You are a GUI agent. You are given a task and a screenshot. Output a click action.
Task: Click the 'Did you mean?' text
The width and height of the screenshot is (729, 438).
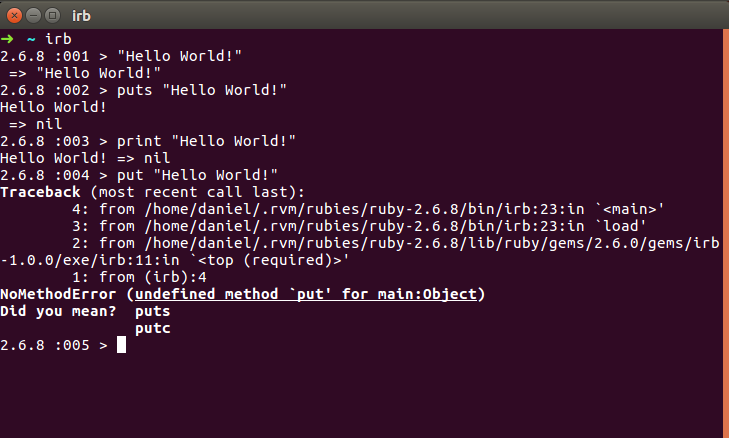[58, 311]
